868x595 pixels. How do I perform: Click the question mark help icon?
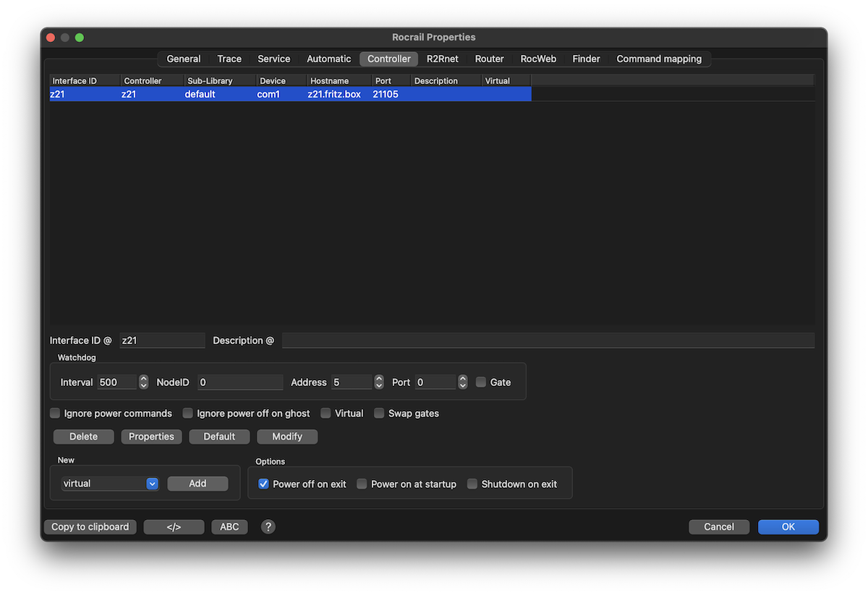[x=268, y=527]
